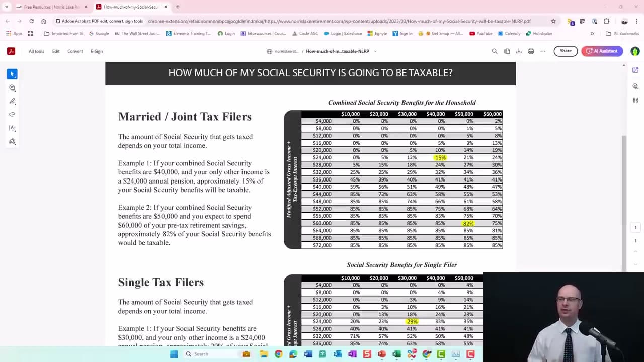Viewport: 644px width, 362px height.
Task: Open OneNote from the taskbar
Action: tap(352, 354)
